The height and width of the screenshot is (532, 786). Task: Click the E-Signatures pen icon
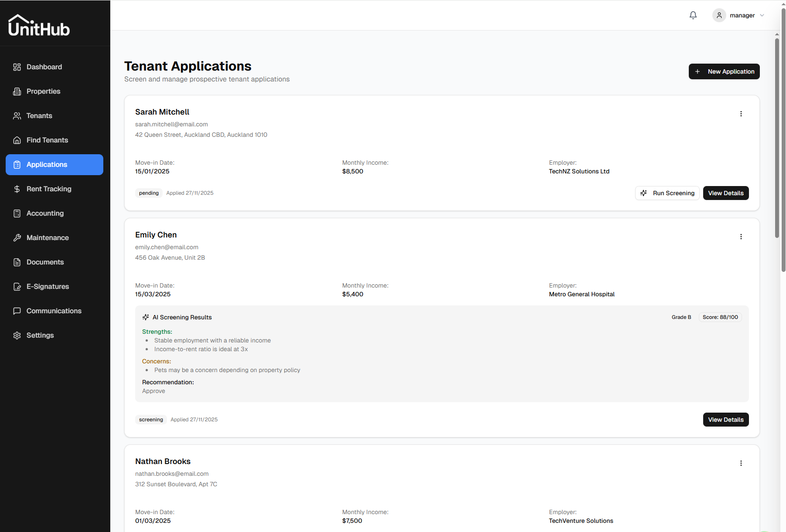coord(17,287)
